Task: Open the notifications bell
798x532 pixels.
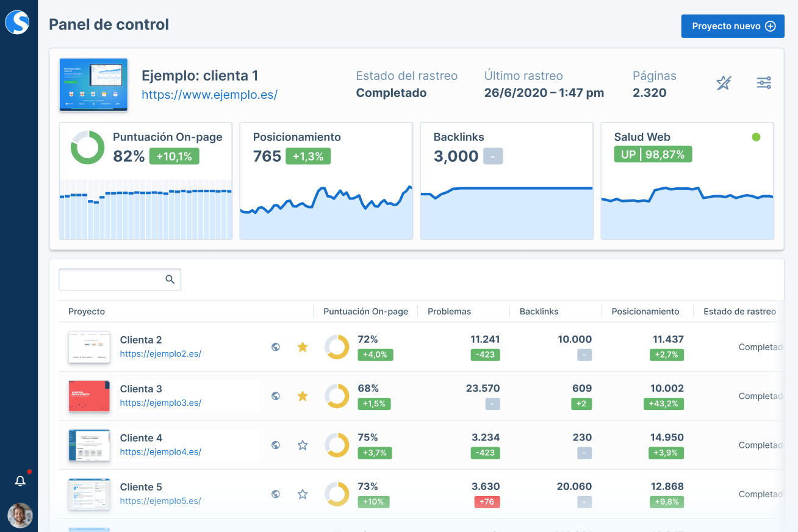Action: pos(20,481)
